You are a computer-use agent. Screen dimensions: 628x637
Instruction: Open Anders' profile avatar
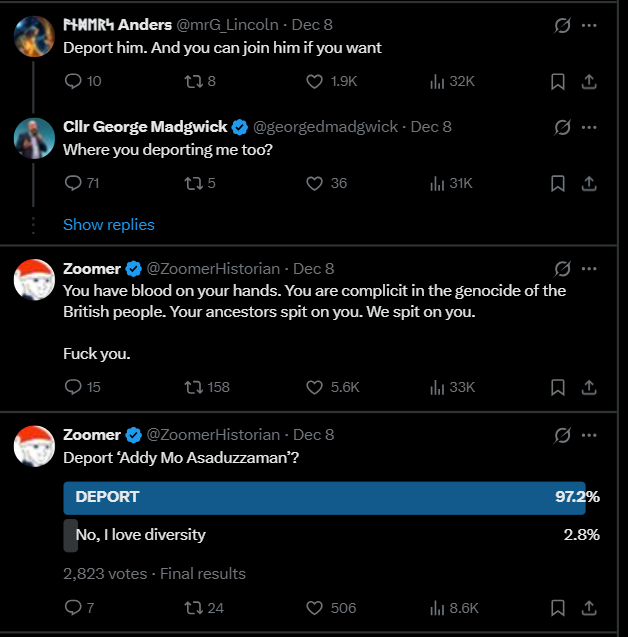point(34,36)
